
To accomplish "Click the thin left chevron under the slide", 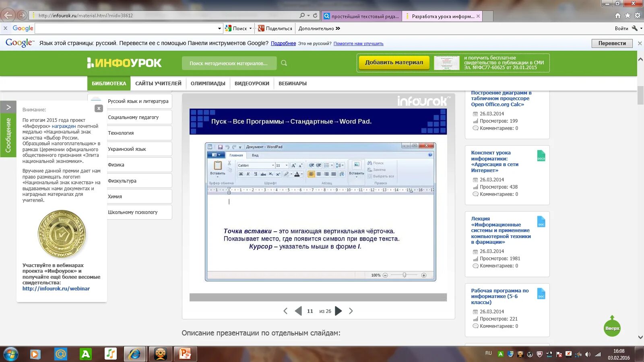I will (285, 311).
